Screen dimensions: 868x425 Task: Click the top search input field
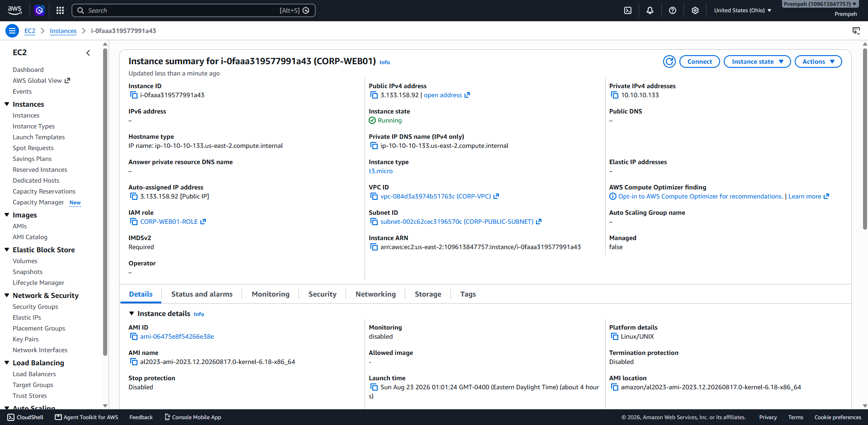(193, 10)
